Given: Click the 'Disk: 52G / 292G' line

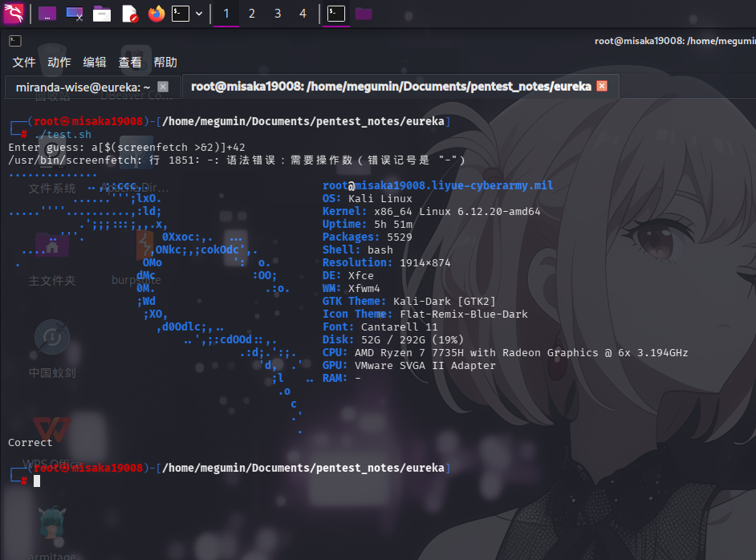Looking at the screenshot, I should point(393,339).
